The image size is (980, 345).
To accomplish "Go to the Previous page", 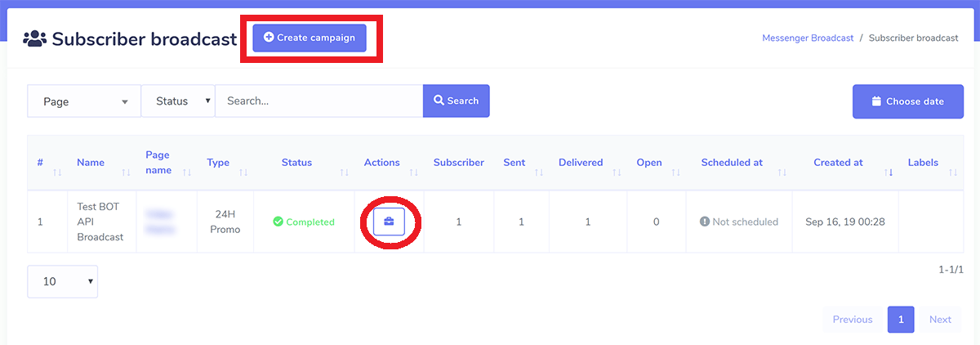I will click(x=853, y=320).
